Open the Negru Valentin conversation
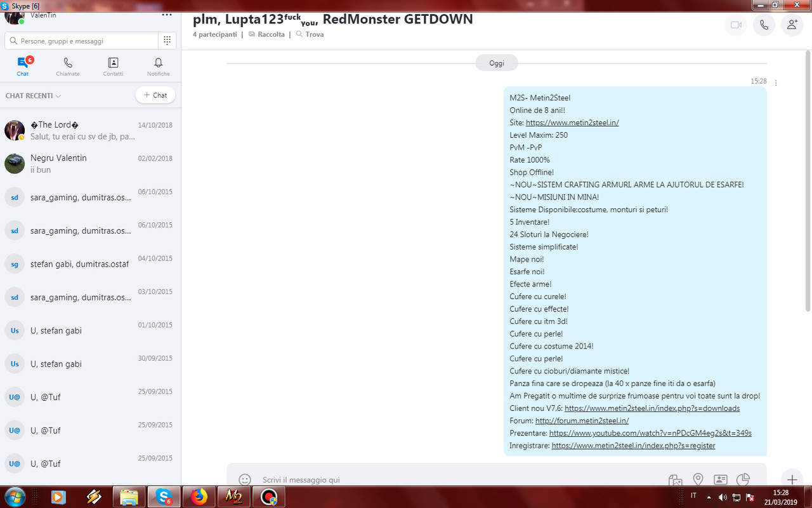812x508 pixels. point(90,164)
